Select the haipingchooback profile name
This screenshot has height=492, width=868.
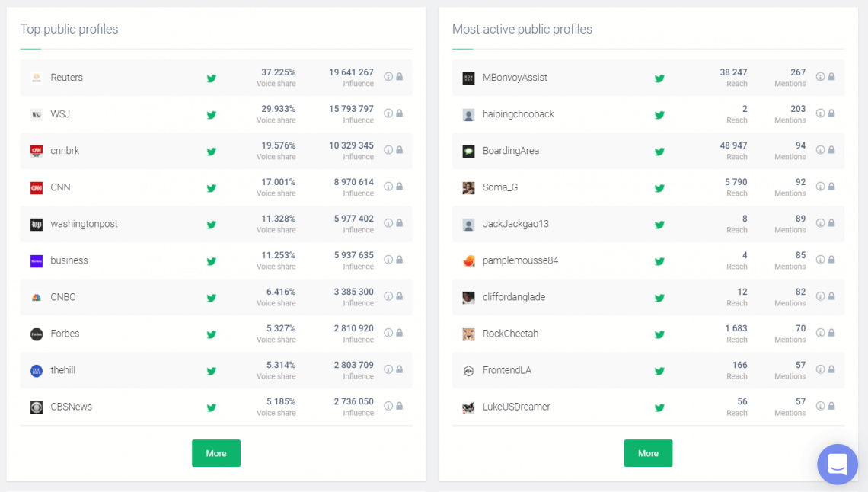pos(518,114)
